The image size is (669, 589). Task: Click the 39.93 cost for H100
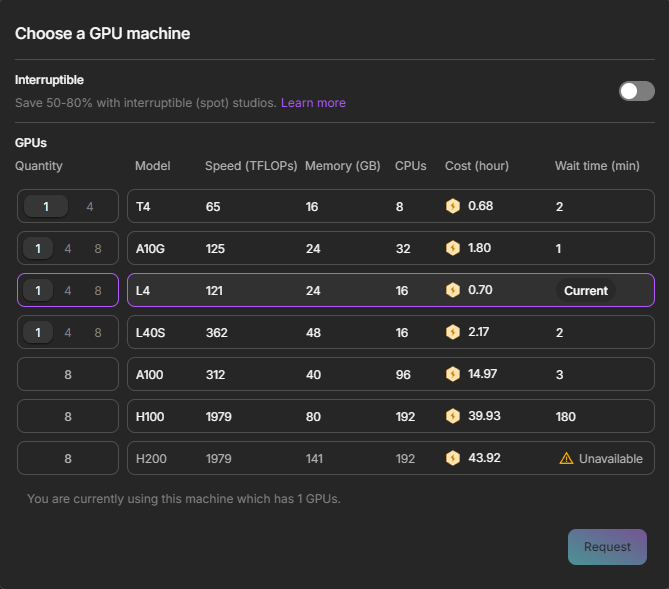pyautogui.click(x=484, y=416)
